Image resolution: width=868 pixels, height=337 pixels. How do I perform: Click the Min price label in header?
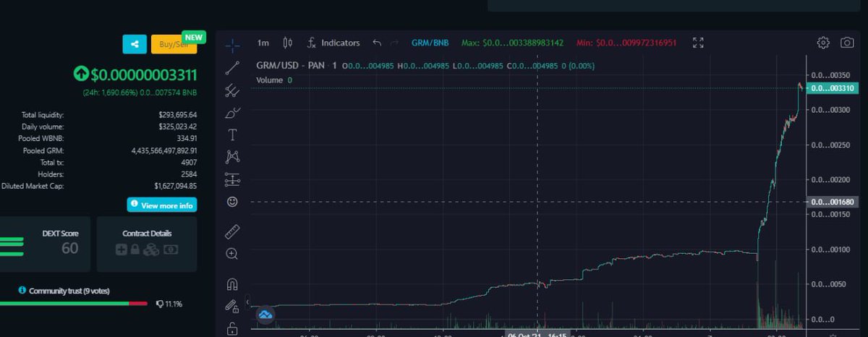click(x=626, y=43)
